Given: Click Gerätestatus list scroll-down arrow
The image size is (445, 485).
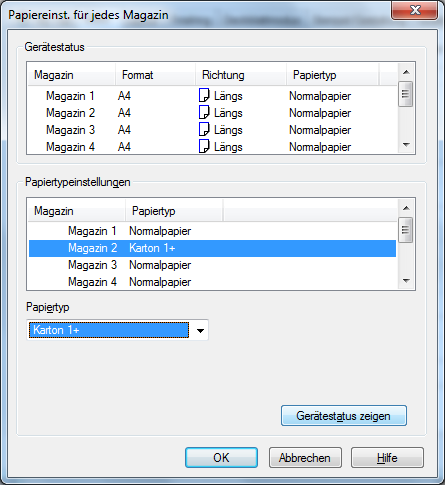Looking at the screenshot, I should tap(406, 145).
